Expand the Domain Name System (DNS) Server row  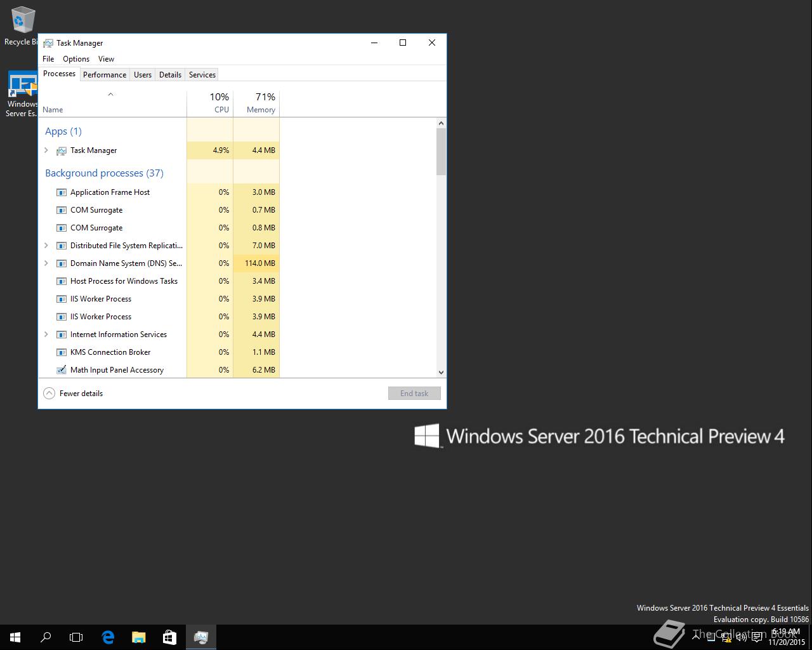pyautogui.click(x=46, y=263)
